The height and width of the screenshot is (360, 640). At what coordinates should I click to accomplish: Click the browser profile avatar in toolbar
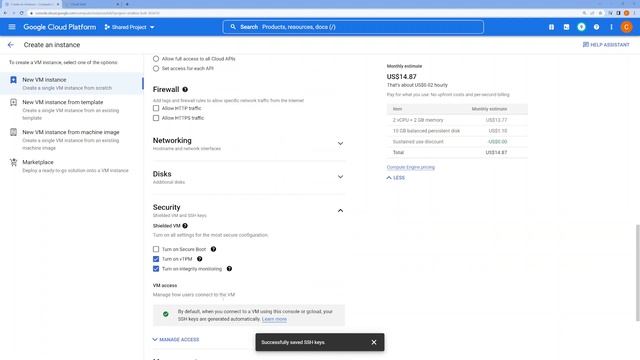626,13
